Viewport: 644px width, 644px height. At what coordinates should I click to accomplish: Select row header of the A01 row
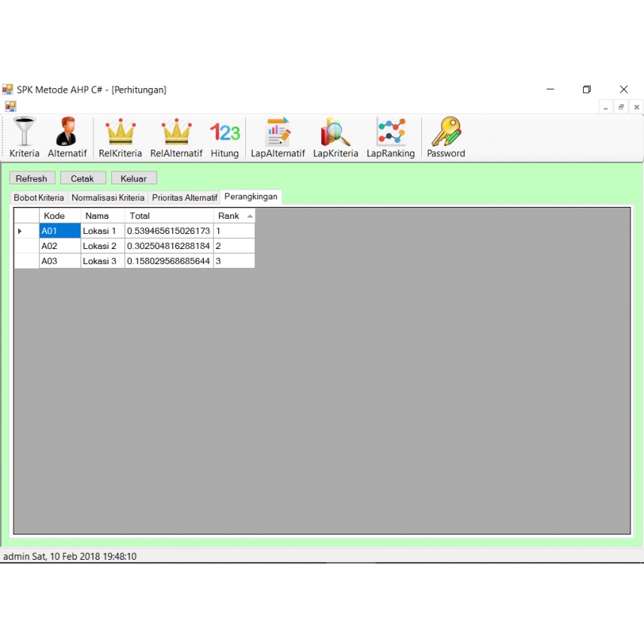coord(26,231)
